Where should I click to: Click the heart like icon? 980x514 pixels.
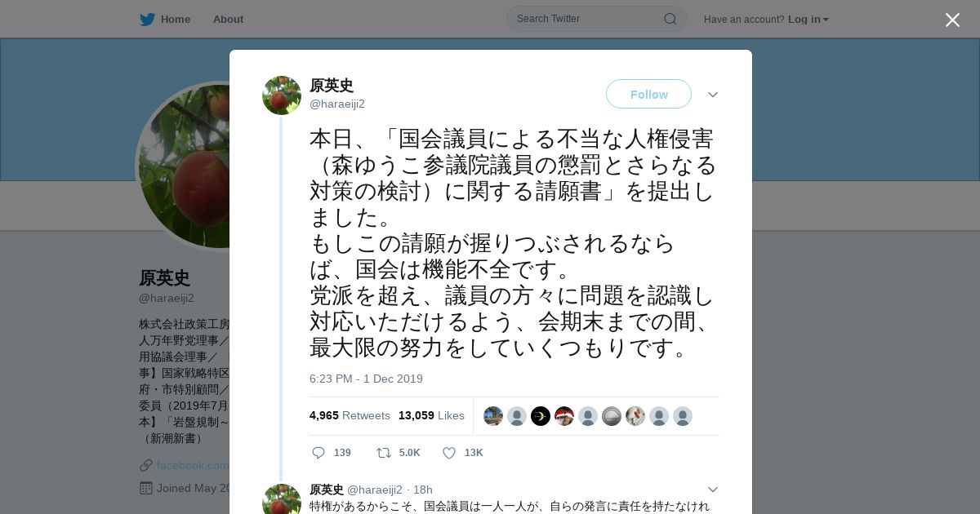click(448, 453)
